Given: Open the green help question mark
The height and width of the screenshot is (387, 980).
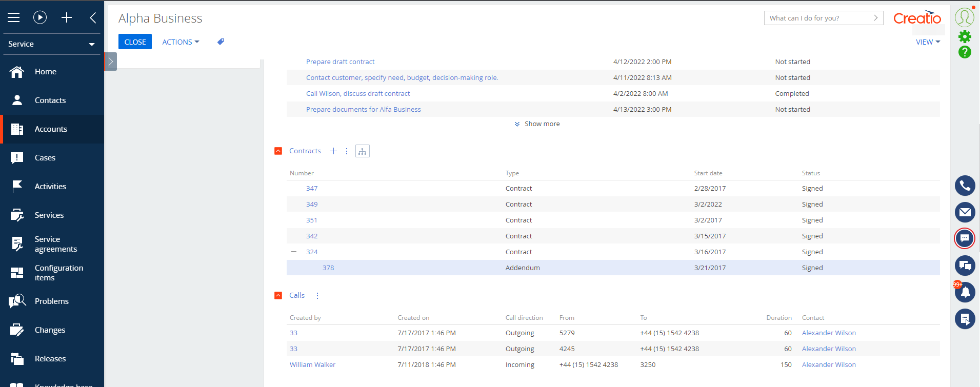Looking at the screenshot, I should (965, 52).
